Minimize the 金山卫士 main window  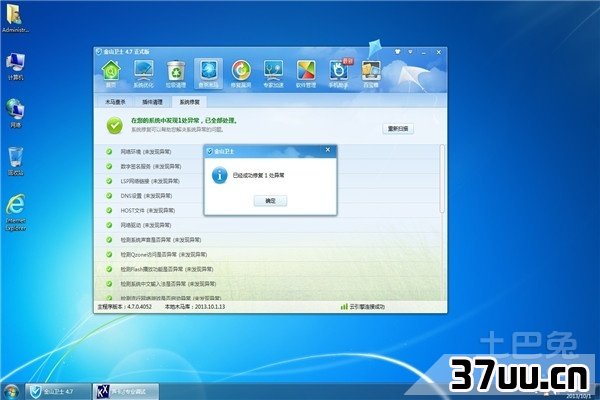[424, 52]
